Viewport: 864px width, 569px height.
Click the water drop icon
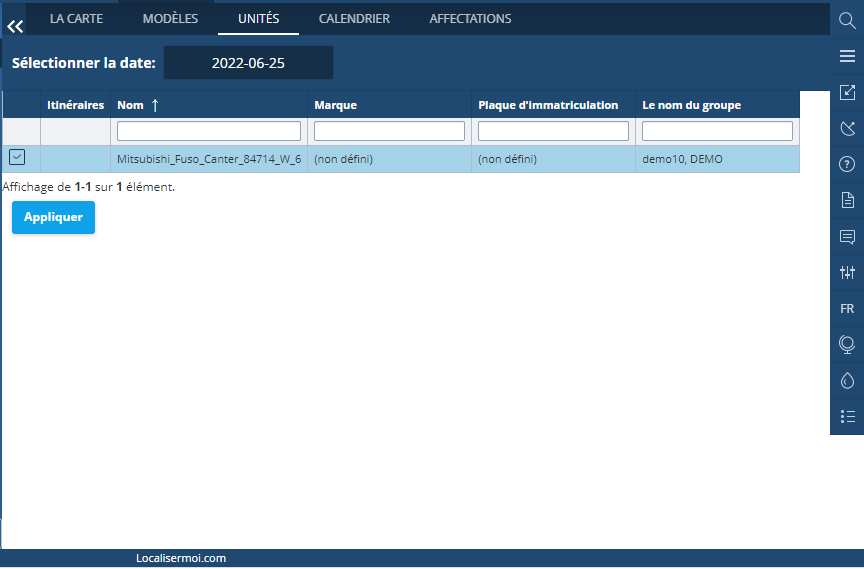[847, 380]
